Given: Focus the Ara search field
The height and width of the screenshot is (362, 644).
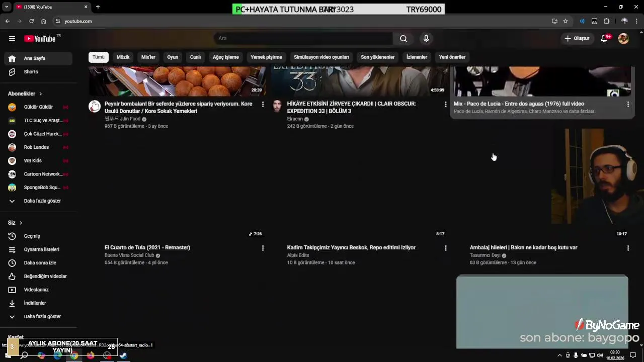Looking at the screenshot, I should [303, 39].
